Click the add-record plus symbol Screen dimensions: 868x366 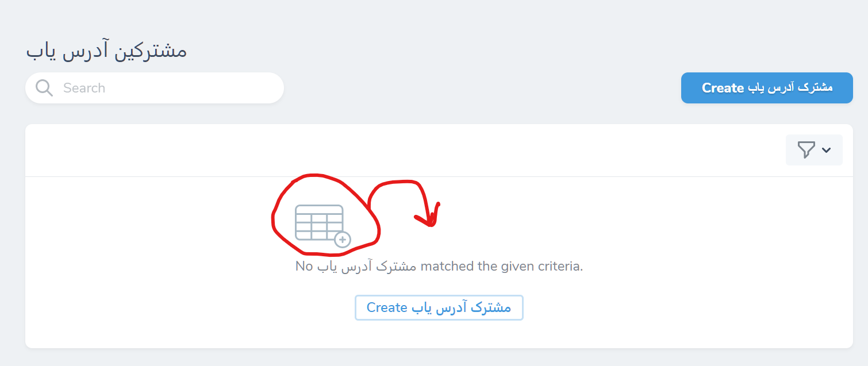pos(343,240)
